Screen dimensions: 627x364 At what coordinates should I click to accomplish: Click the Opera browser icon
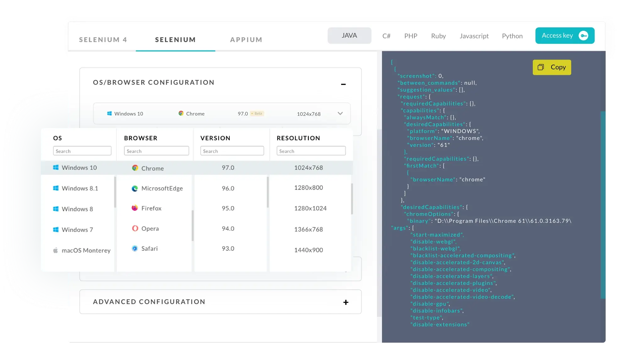tap(135, 228)
